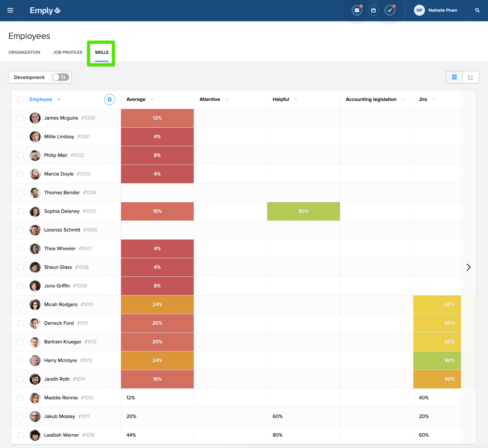Screen dimensions: 488x448
Task: Open column settings gear icon
Action: pyautogui.click(x=109, y=99)
